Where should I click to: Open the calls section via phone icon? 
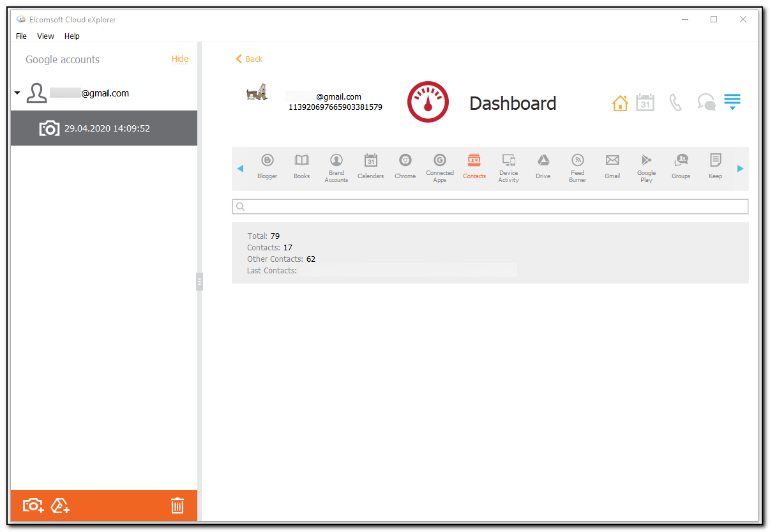(x=676, y=102)
